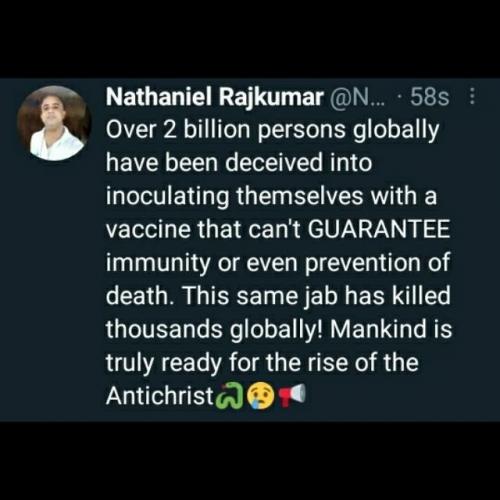The width and height of the screenshot is (500, 500).
Task: Open Nathaniel Rajkumar's profile picture
Action: 54,123
